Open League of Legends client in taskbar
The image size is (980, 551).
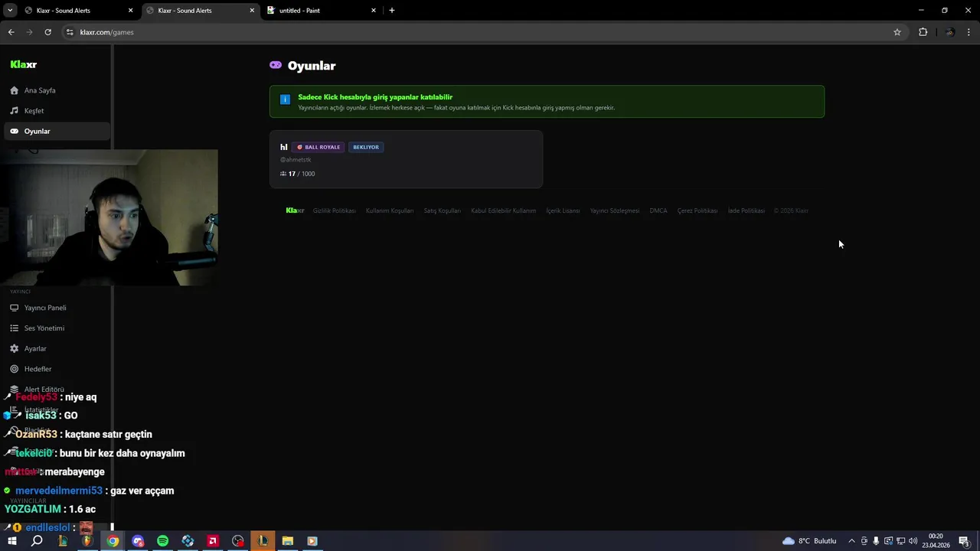(263, 541)
